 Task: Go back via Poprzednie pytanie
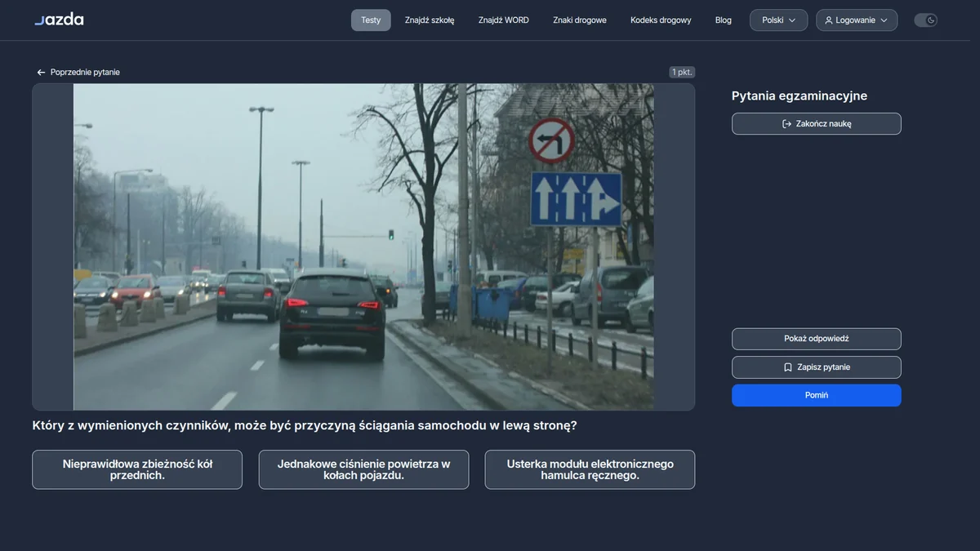(x=78, y=72)
